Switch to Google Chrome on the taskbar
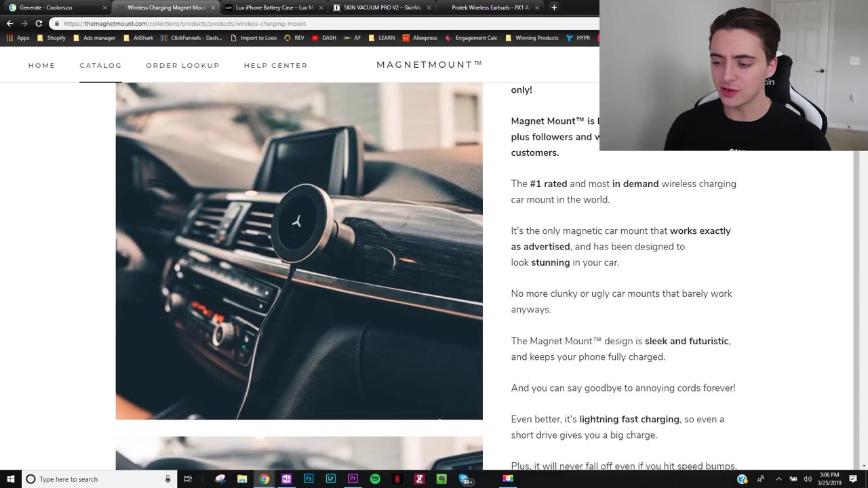 [x=264, y=479]
